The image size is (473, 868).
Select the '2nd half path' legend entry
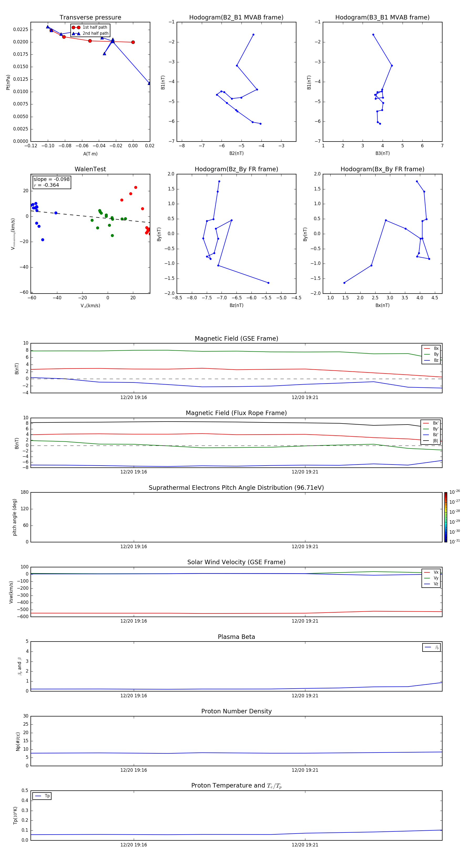[x=90, y=33]
